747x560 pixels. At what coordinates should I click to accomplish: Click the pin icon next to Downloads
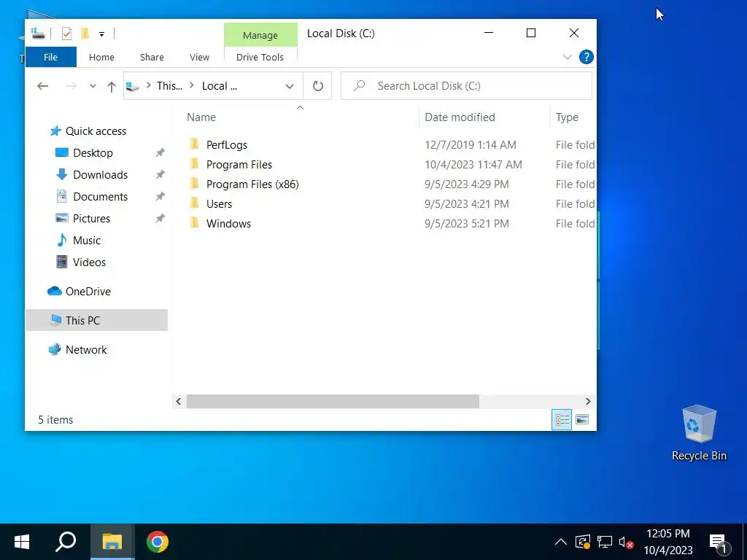click(x=160, y=175)
